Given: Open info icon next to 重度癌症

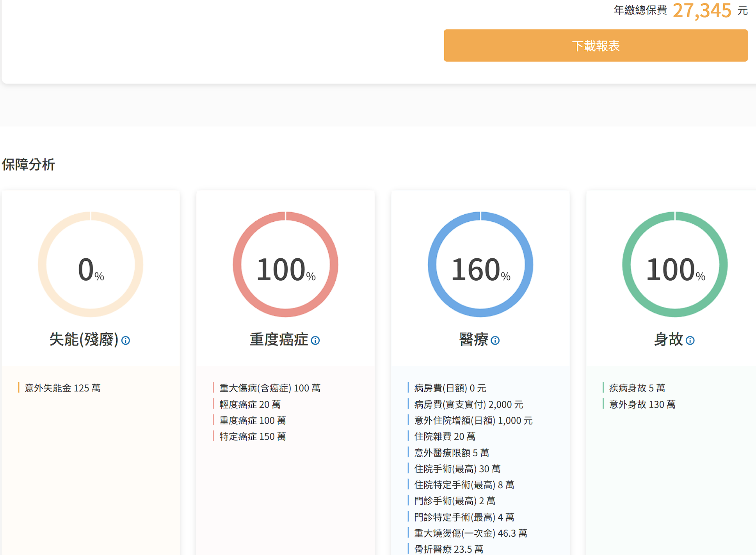Looking at the screenshot, I should click(315, 340).
